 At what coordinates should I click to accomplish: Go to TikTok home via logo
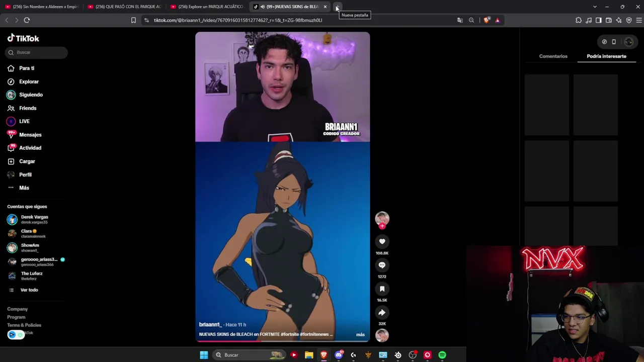(23, 38)
